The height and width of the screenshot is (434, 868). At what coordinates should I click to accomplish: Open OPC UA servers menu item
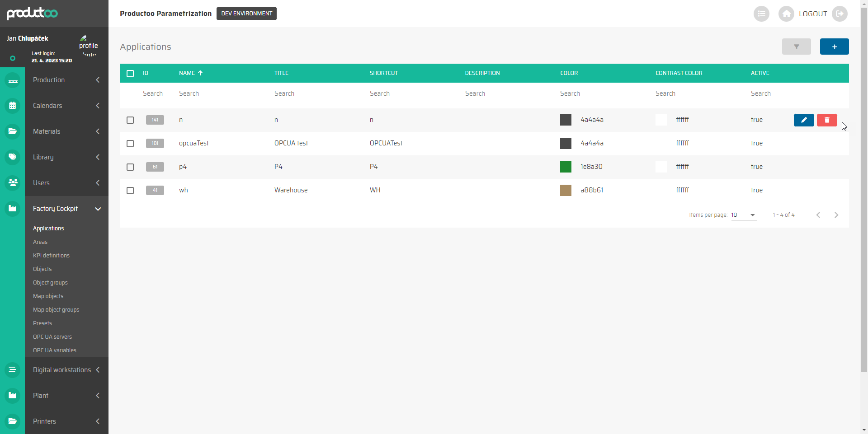52,337
